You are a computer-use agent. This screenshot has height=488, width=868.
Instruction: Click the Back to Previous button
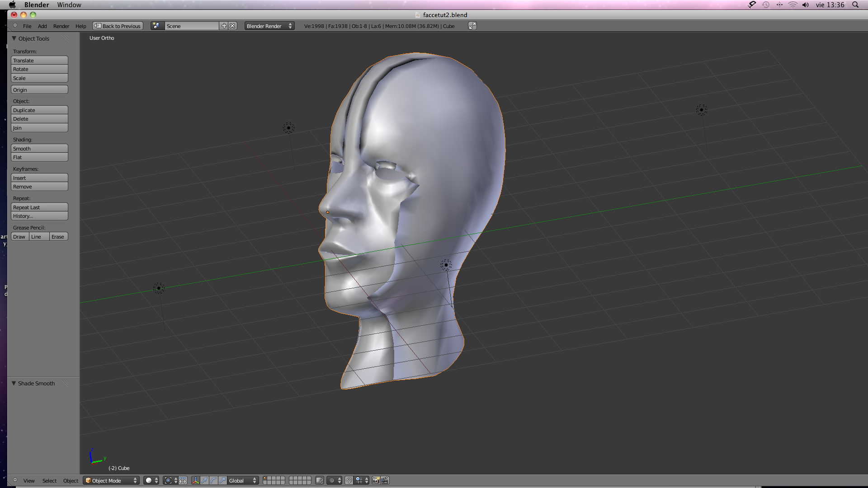[118, 26]
